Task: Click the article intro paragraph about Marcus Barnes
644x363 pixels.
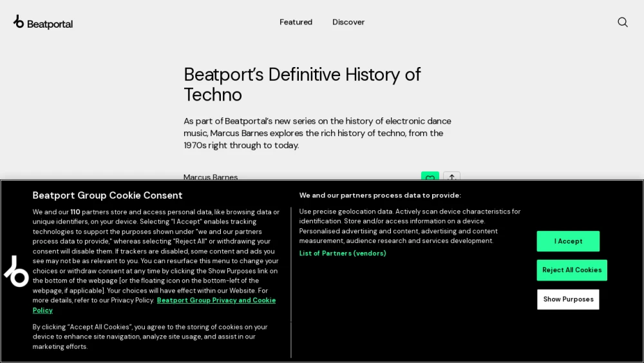Action: point(317,133)
